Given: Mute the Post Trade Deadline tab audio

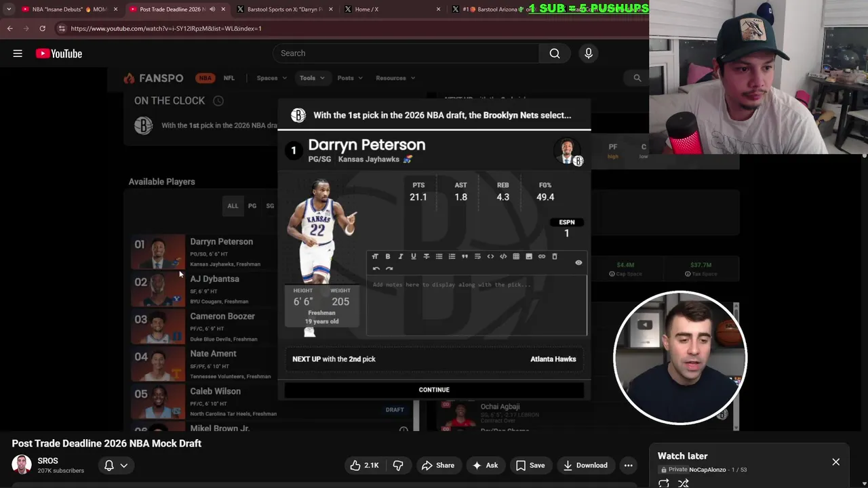Looking at the screenshot, I should (x=212, y=9).
